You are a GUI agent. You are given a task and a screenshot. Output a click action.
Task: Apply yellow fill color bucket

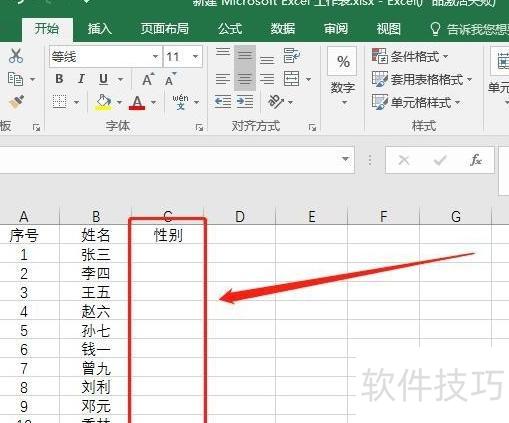click(103, 102)
